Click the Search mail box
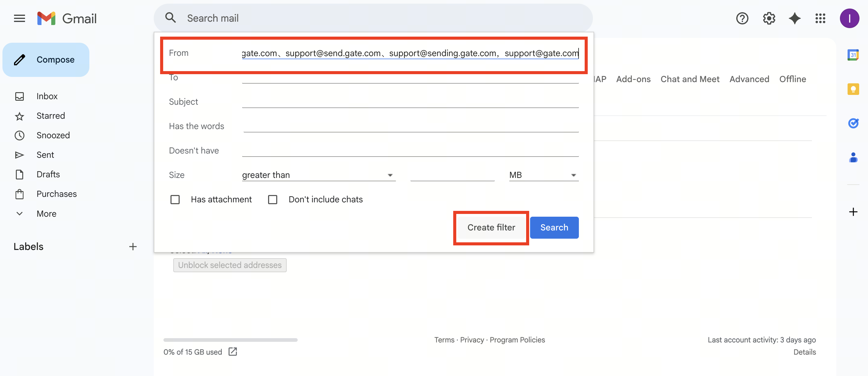This screenshot has width=868, height=376. pos(373,18)
